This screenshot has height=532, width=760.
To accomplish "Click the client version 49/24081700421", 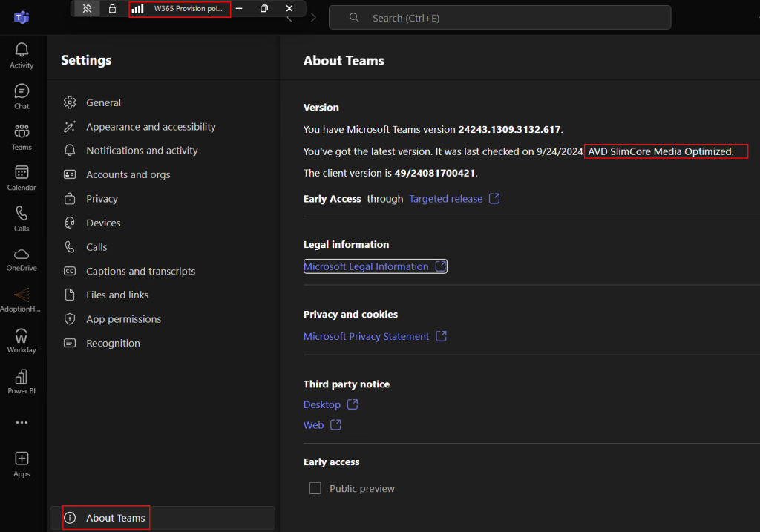I will 435,173.
